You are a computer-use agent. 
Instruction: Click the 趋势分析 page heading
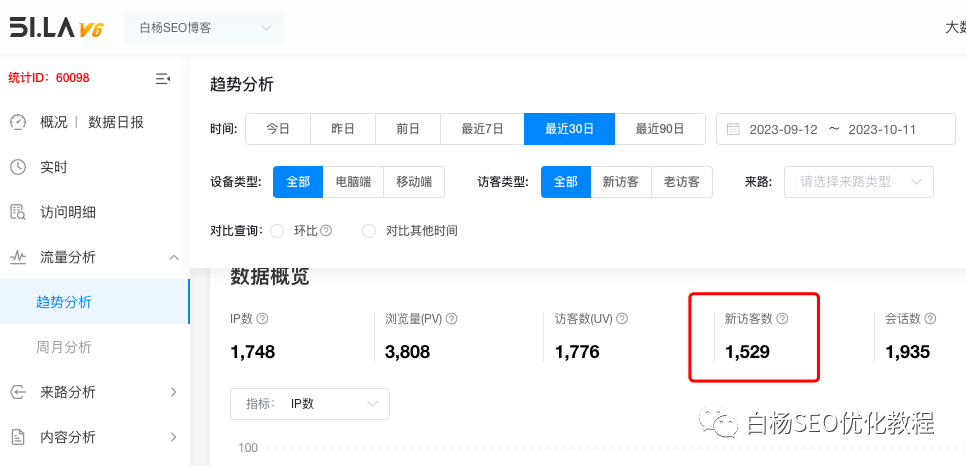[x=242, y=84]
